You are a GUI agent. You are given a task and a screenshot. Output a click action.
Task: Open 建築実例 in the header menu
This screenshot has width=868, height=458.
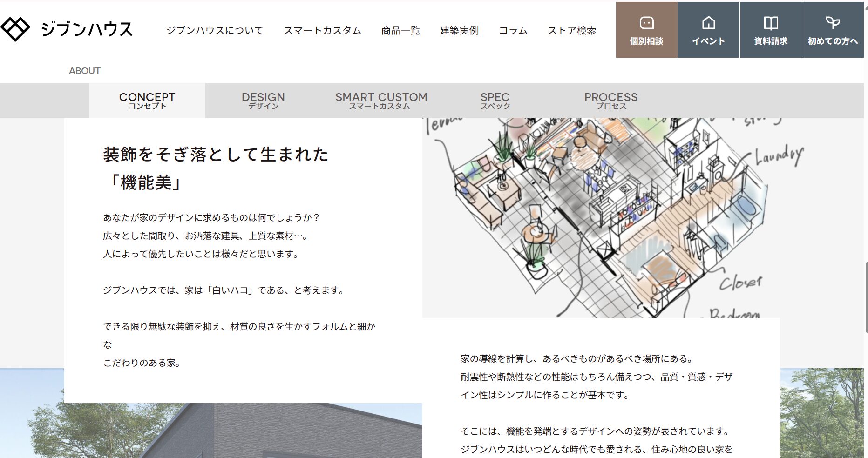click(x=459, y=31)
